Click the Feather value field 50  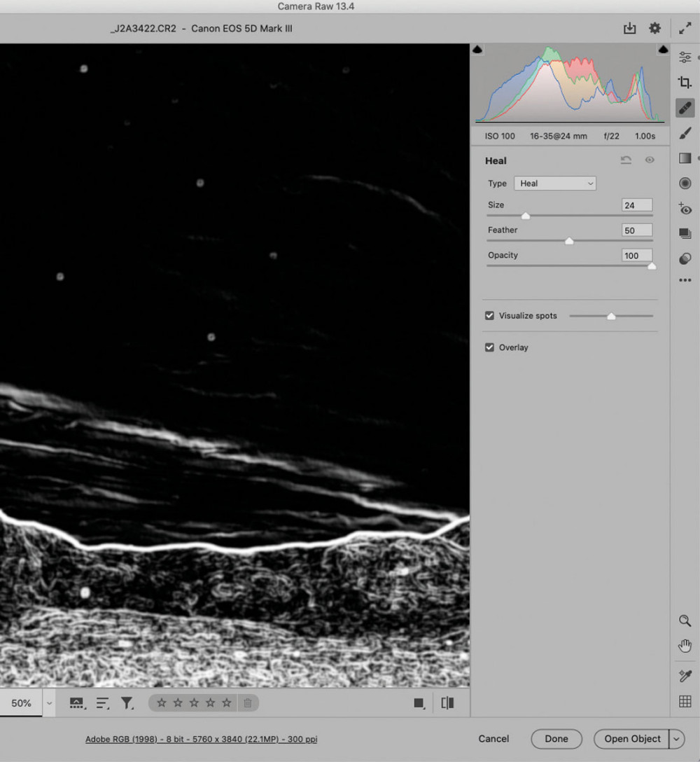coord(636,230)
